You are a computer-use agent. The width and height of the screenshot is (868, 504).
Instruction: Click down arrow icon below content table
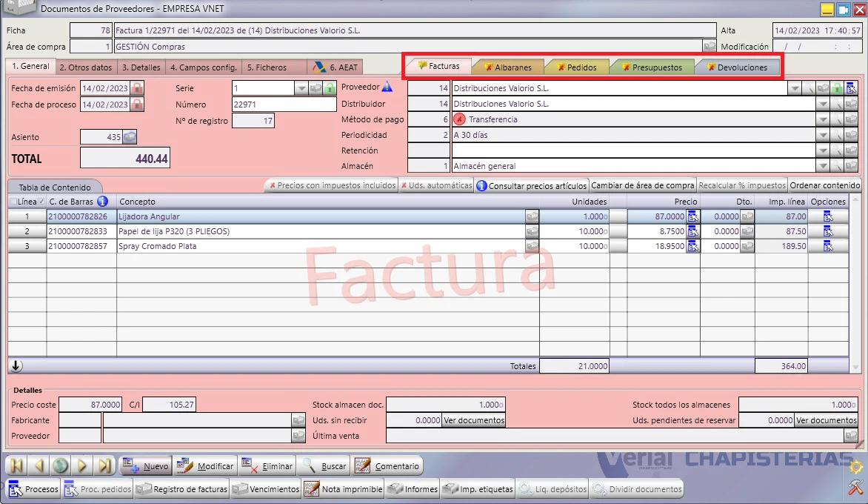click(16, 365)
